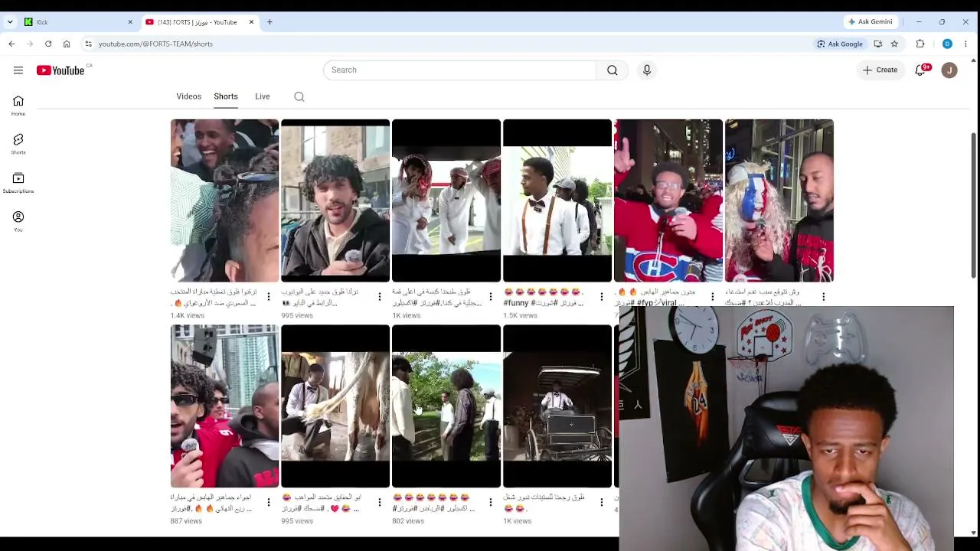This screenshot has height=551, width=980.
Task: Close the FORTS YouTube browser tab
Action: (251, 22)
